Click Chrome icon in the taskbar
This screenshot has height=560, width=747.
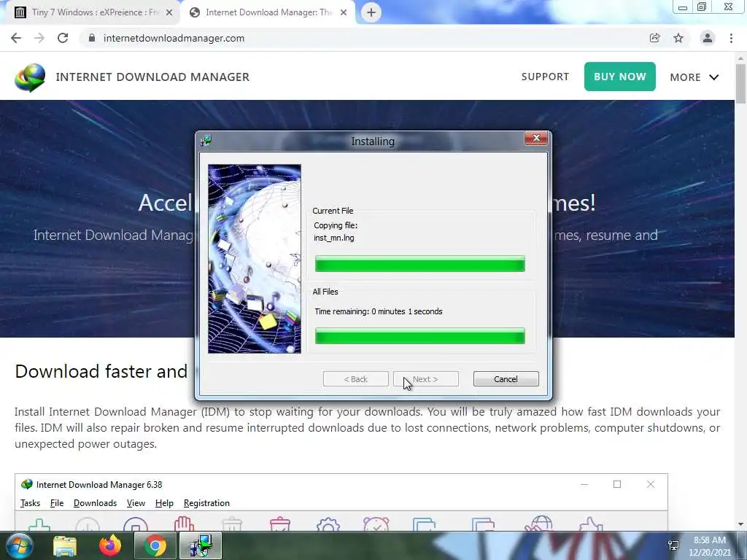[155, 545]
